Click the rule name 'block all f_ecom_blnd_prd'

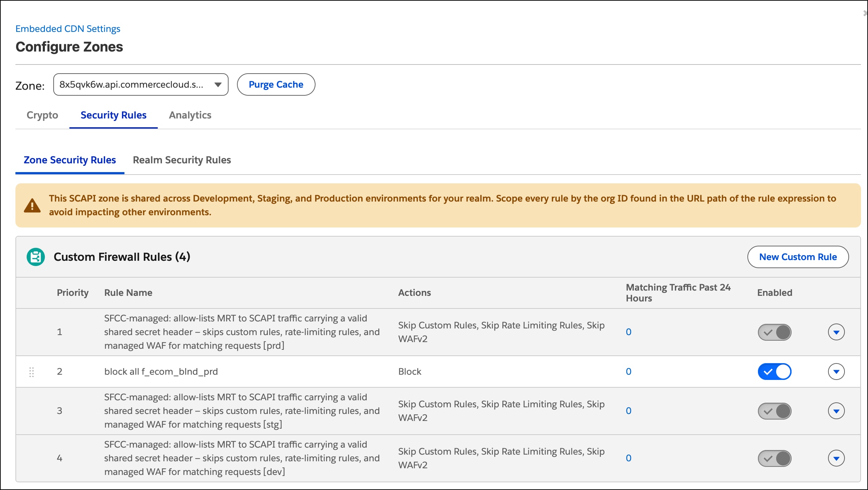coord(161,372)
